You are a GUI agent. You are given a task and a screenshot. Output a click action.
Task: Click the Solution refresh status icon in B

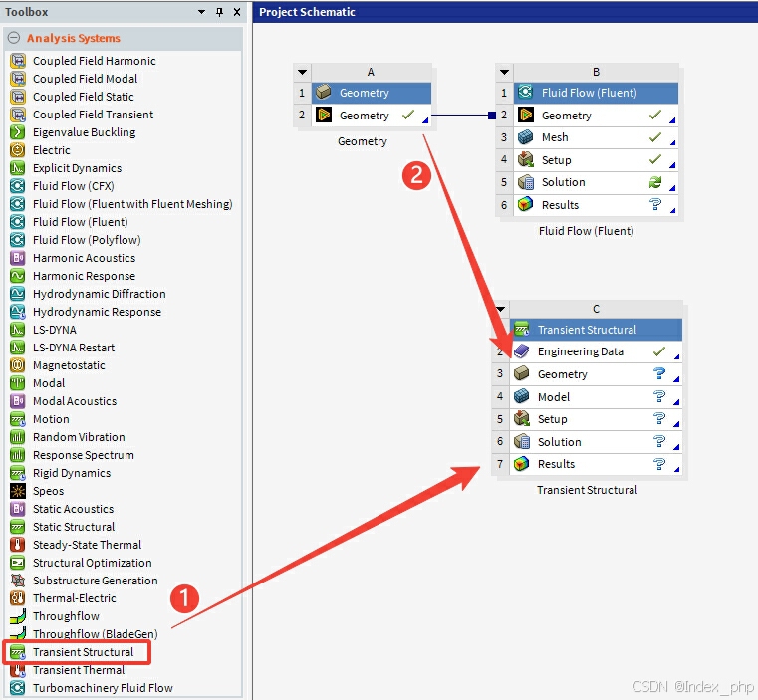pos(655,182)
